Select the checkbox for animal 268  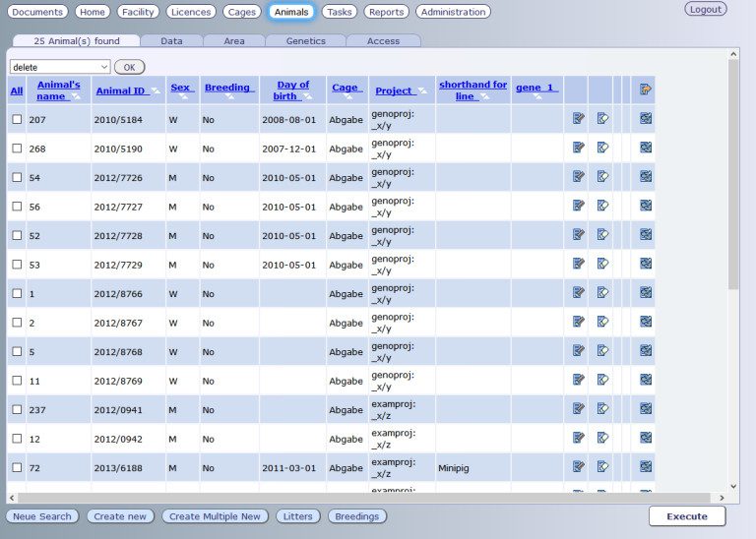(17, 148)
